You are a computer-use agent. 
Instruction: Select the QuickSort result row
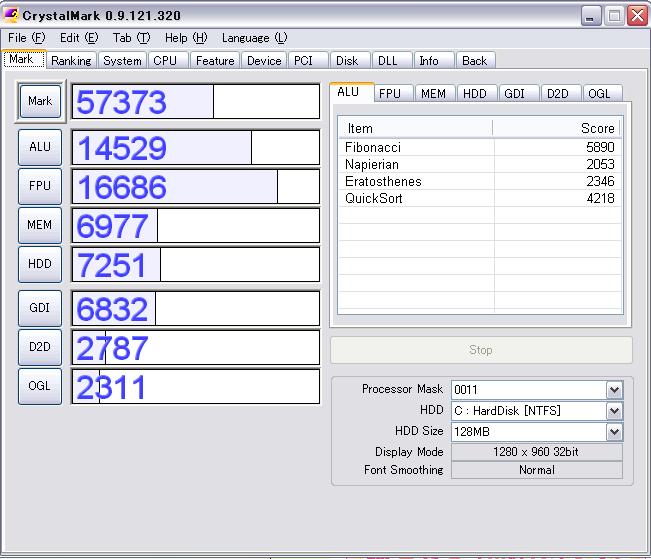tap(480, 199)
